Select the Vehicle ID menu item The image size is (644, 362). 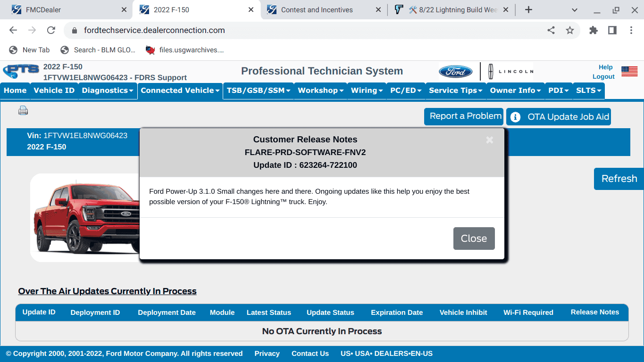(x=54, y=90)
